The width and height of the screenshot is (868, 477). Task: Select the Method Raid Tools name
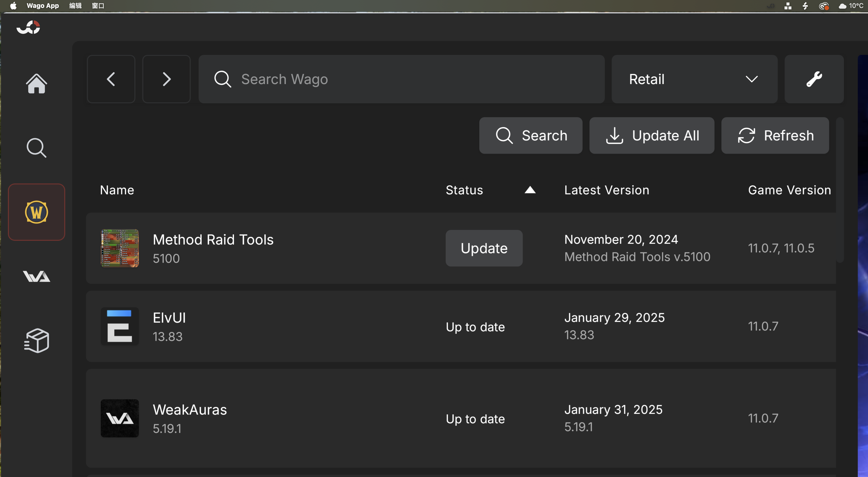213,240
